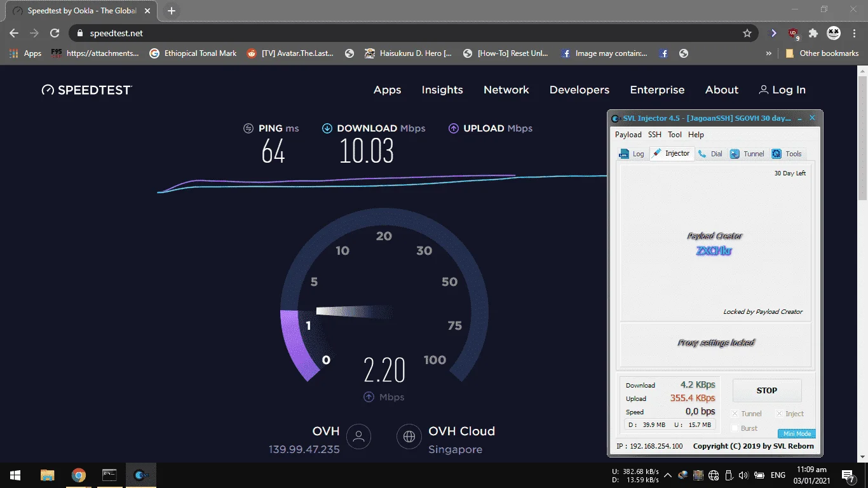Open the Ethiopical Tonal Mark bookmark
The height and width of the screenshot is (488, 868).
click(193, 53)
